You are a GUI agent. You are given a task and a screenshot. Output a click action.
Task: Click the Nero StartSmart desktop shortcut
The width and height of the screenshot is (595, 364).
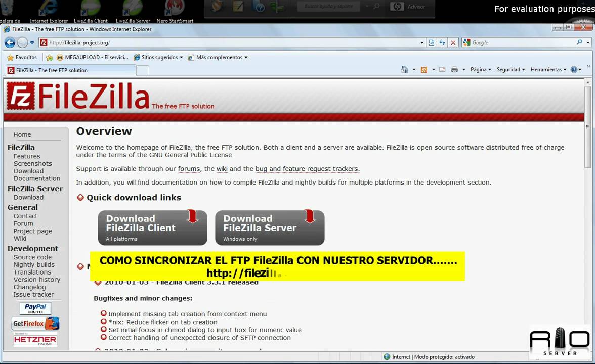tap(175, 12)
